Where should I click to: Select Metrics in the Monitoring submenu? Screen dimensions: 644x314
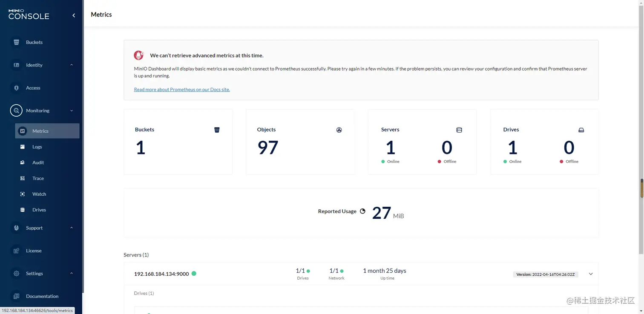pos(47,131)
